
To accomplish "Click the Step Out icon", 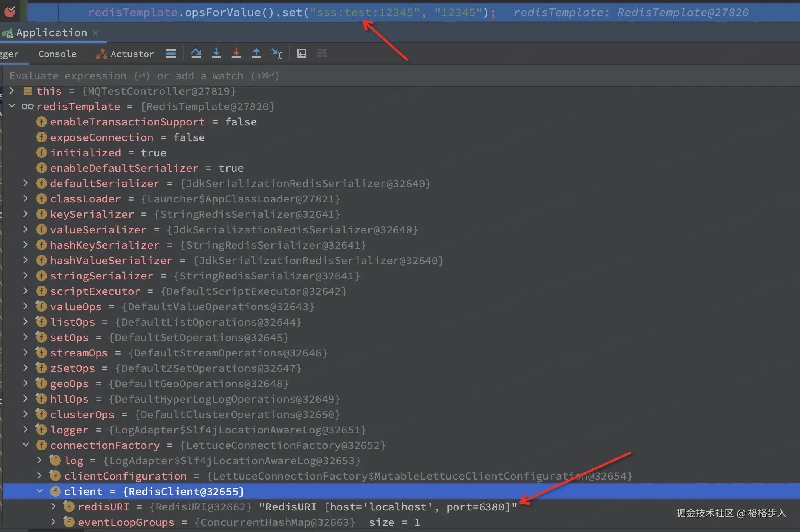I will pyautogui.click(x=256, y=54).
